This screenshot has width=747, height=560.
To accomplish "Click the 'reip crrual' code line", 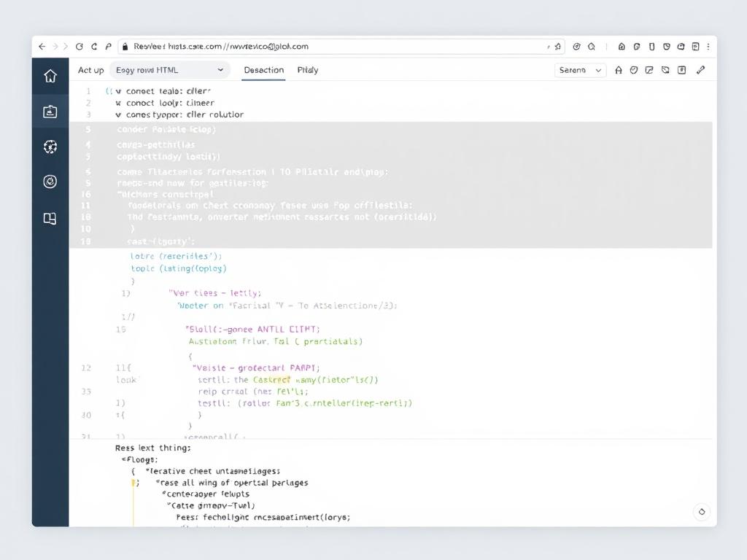I will point(253,392).
